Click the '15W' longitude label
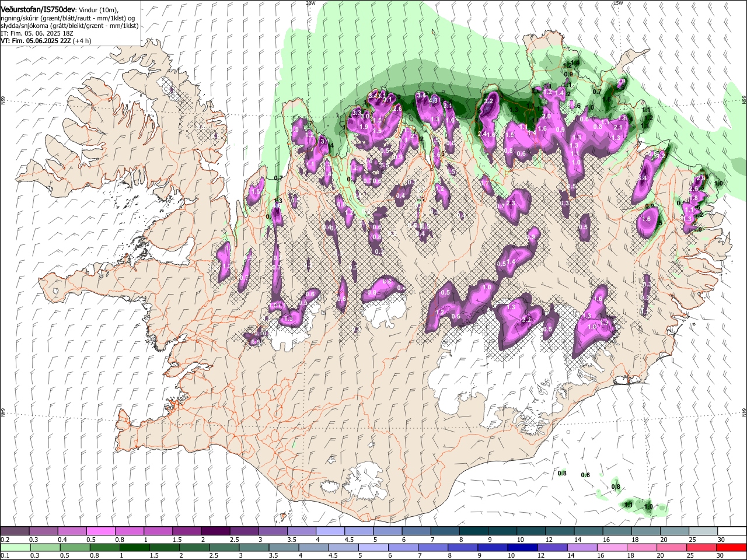This screenshot has width=747, height=560. [618, 3]
